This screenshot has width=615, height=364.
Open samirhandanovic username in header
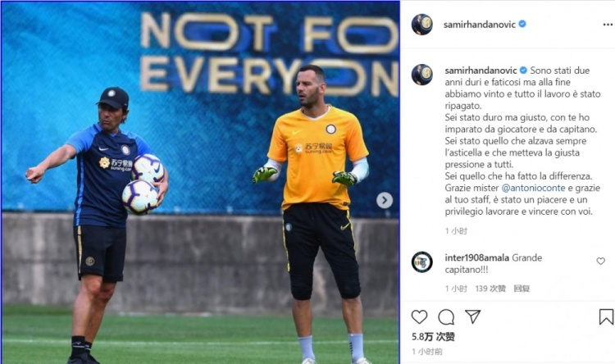coord(480,25)
